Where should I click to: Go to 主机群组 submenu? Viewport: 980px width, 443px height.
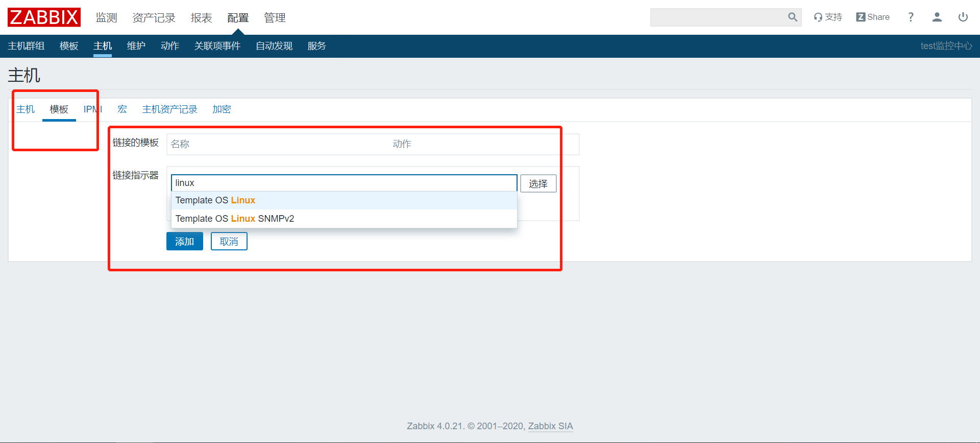click(x=26, y=46)
